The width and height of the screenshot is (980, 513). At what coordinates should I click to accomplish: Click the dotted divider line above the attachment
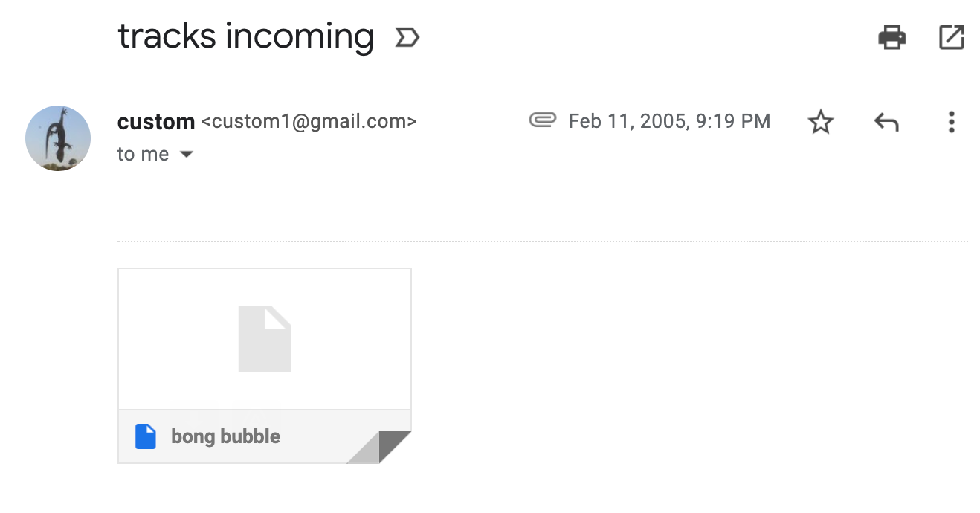[x=543, y=242]
